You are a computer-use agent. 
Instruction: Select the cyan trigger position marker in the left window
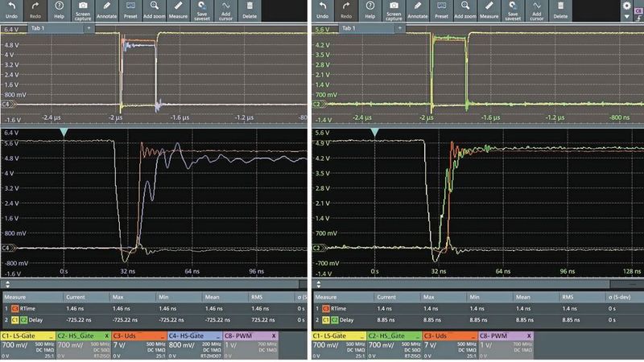click(64, 132)
